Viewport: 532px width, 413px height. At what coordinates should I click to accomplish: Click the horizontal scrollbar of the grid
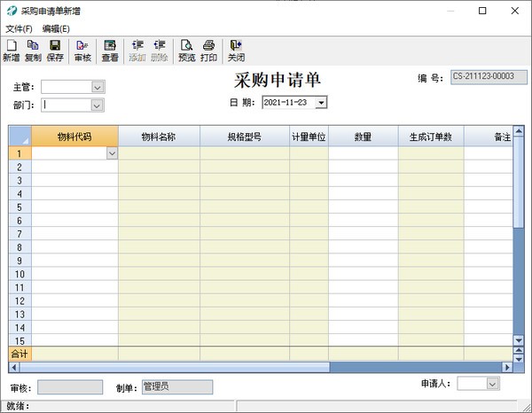[177, 367]
